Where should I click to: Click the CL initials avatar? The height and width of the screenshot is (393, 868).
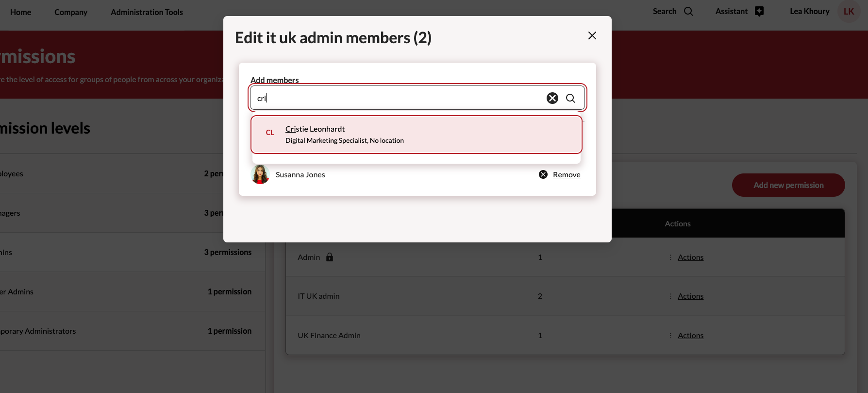(270, 133)
